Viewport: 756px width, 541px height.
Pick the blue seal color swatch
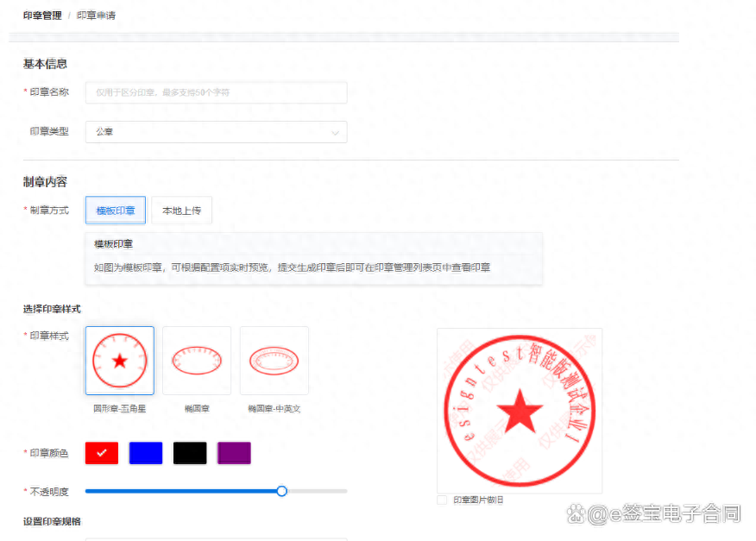click(x=146, y=453)
